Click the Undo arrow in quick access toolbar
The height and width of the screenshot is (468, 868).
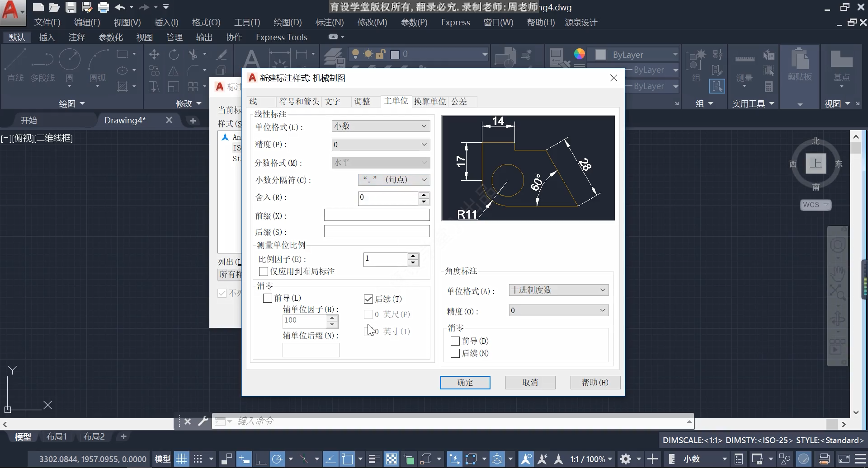pos(120,7)
